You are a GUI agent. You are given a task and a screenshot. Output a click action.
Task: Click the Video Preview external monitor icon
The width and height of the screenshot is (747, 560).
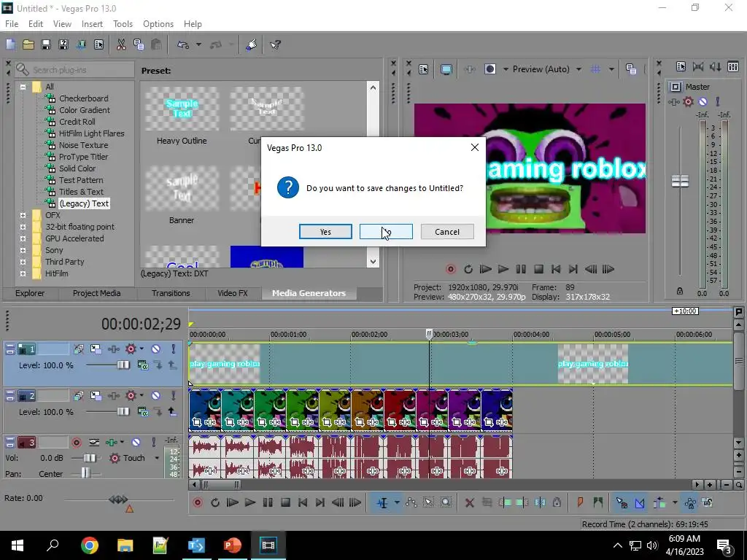(446, 69)
